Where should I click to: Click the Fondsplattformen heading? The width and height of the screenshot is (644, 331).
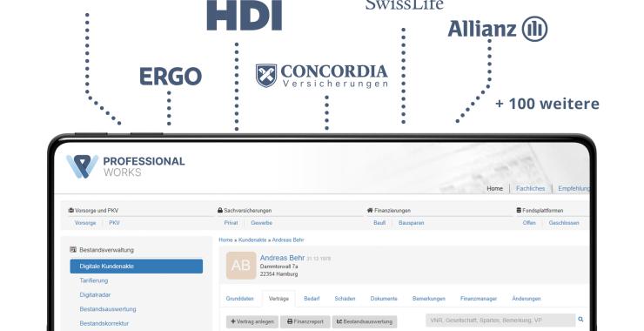[540, 211]
